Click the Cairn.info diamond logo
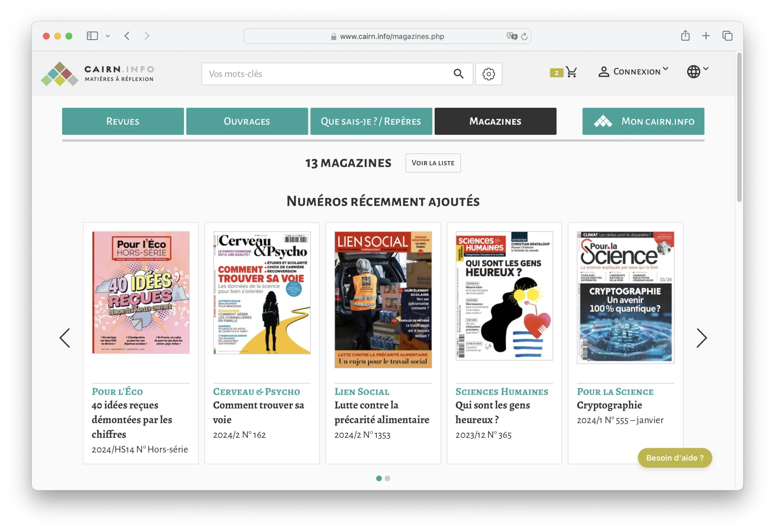The width and height of the screenshot is (775, 532). point(60,74)
